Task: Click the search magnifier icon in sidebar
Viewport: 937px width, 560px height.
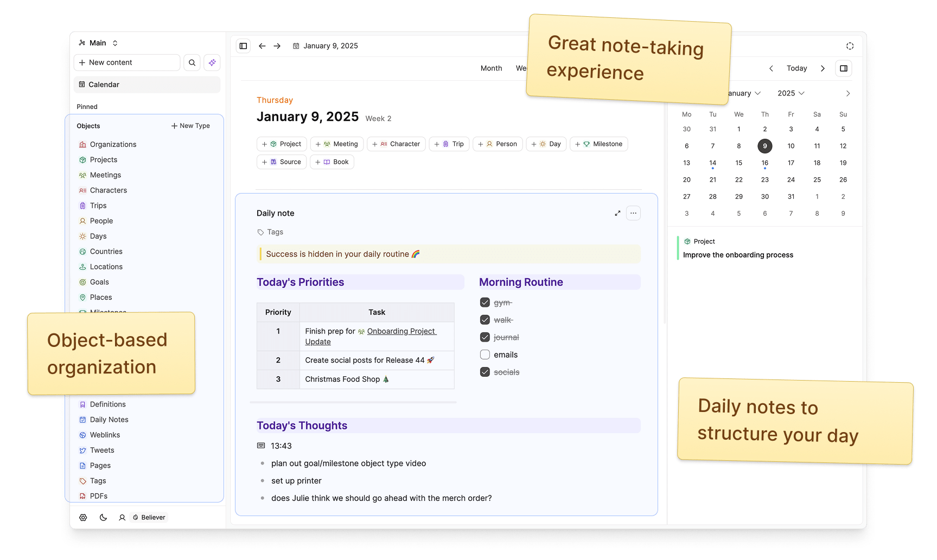Action: [x=192, y=63]
